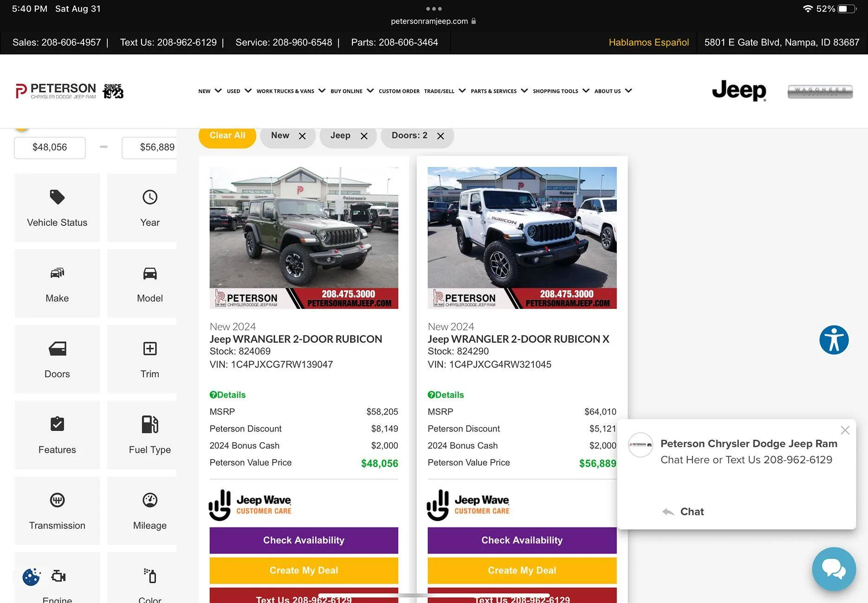
Task: Open the green Rubicon photo thumbnail
Action: [x=304, y=237]
